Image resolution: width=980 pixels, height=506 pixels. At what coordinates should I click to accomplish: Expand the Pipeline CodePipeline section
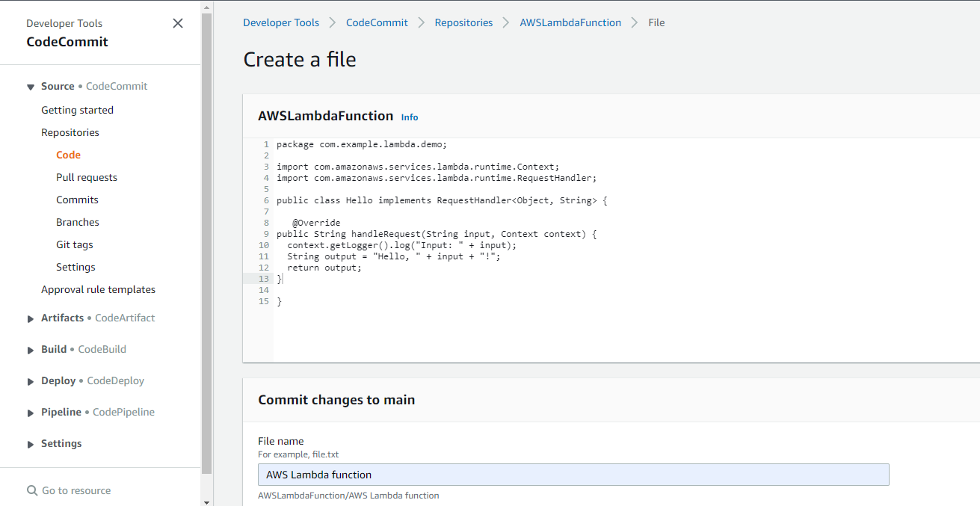31,413
